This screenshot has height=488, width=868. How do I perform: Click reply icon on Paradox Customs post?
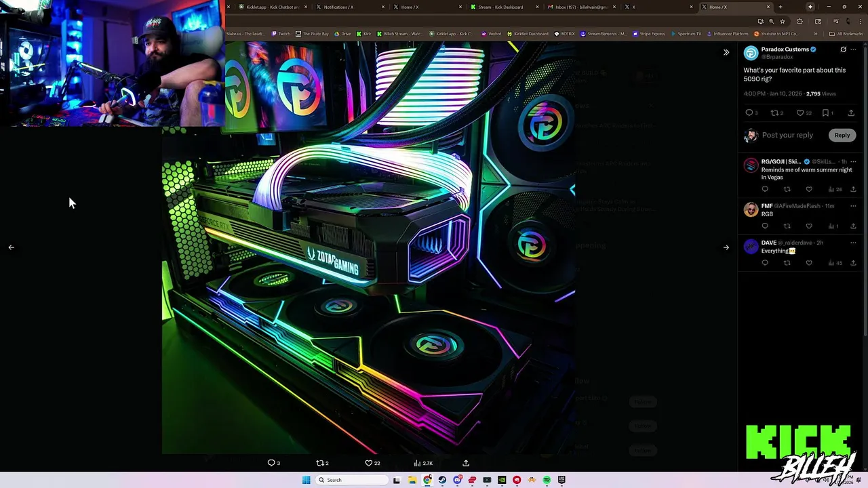(749, 113)
